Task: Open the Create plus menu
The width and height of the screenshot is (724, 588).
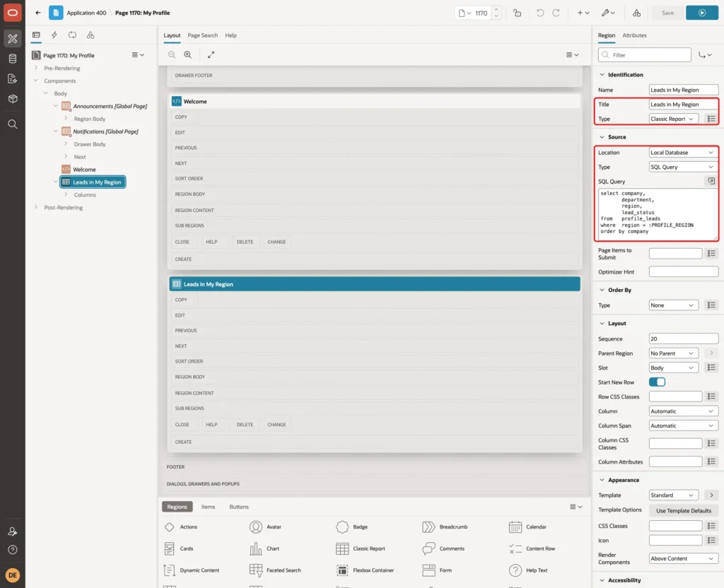Action: coord(583,13)
